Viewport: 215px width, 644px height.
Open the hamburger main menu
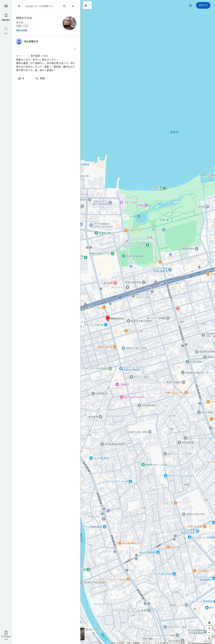6,6
